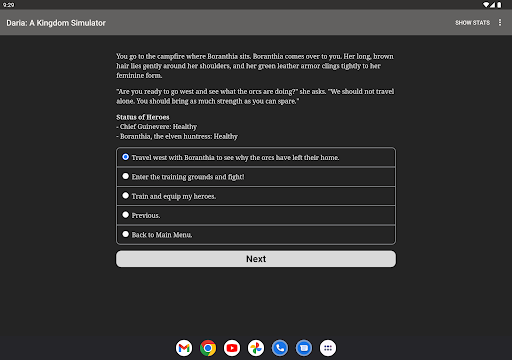Click Boranthia, the elven huntress: Healthy line
Screen dimensions: 512x360
177,136
